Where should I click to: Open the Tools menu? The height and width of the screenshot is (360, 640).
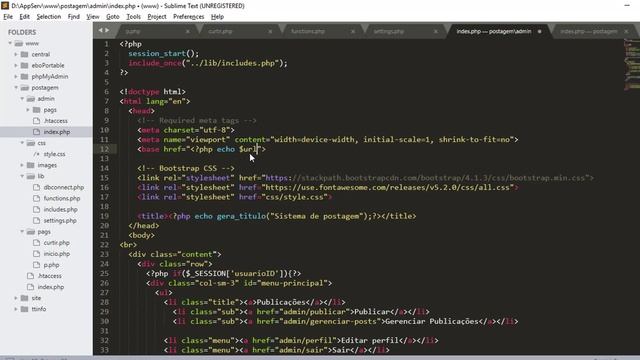(x=133, y=17)
